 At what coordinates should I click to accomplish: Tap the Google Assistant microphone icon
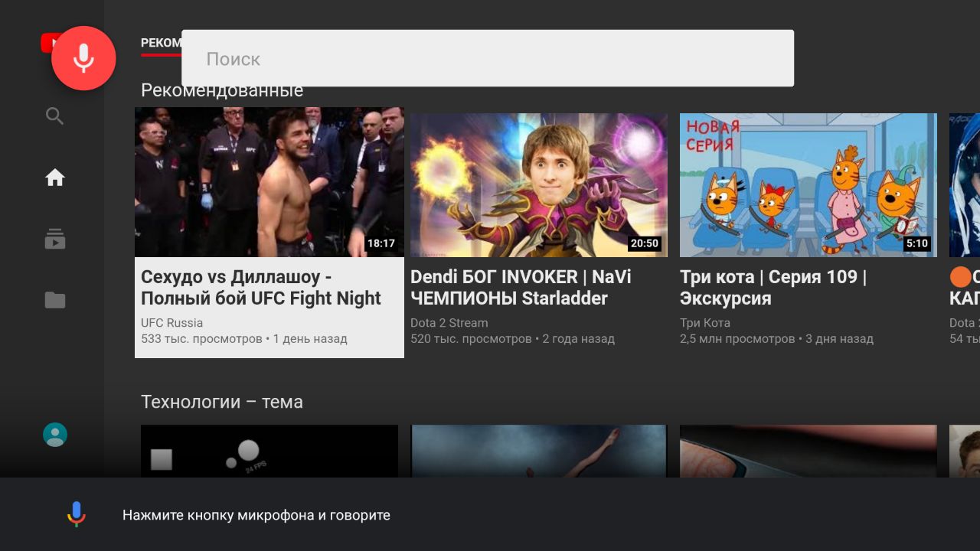(x=76, y=514)
